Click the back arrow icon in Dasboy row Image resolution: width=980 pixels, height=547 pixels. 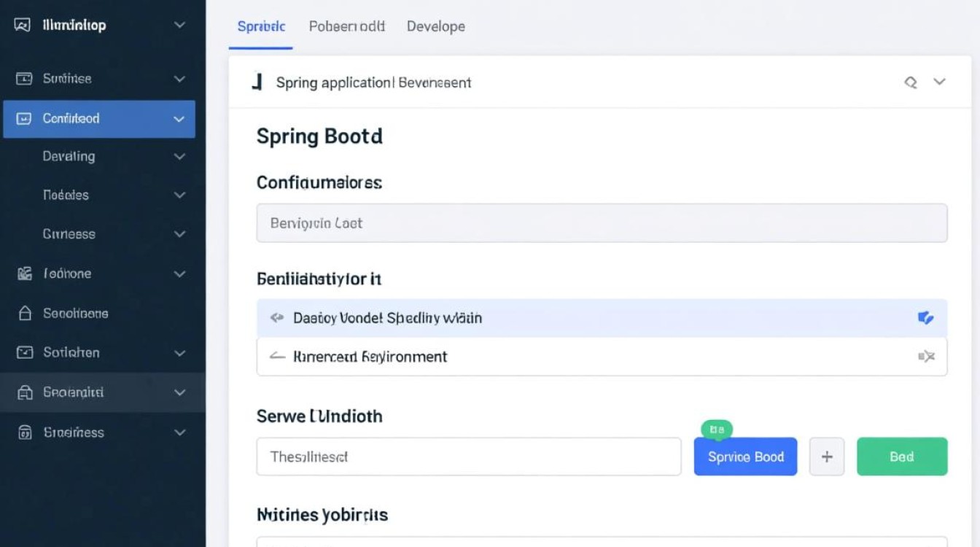(x=276, y=318)
